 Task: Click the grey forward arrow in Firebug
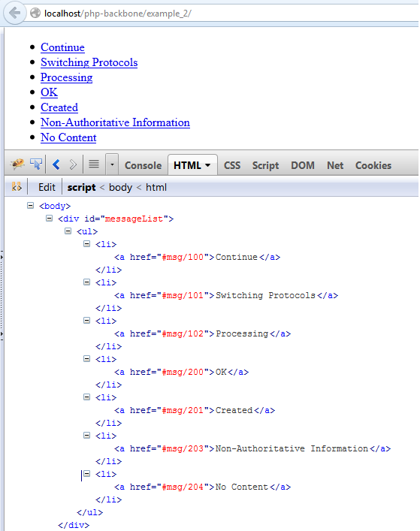pyautogui.click(x=72, y=164)
